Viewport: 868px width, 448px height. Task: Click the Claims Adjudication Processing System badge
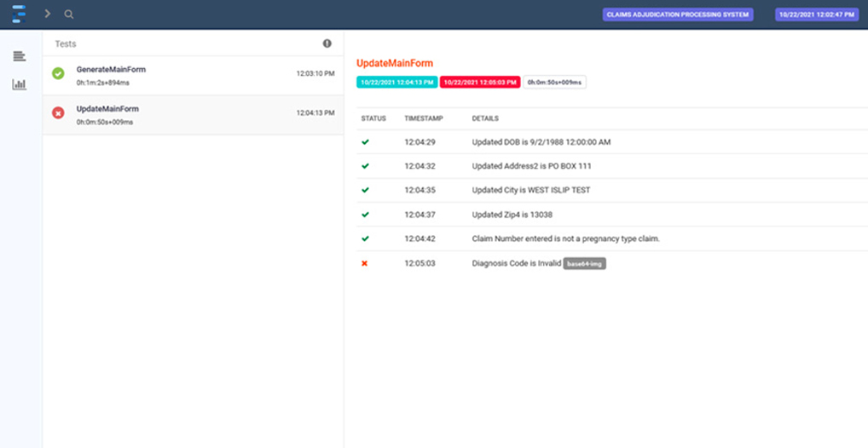(678, 15)
